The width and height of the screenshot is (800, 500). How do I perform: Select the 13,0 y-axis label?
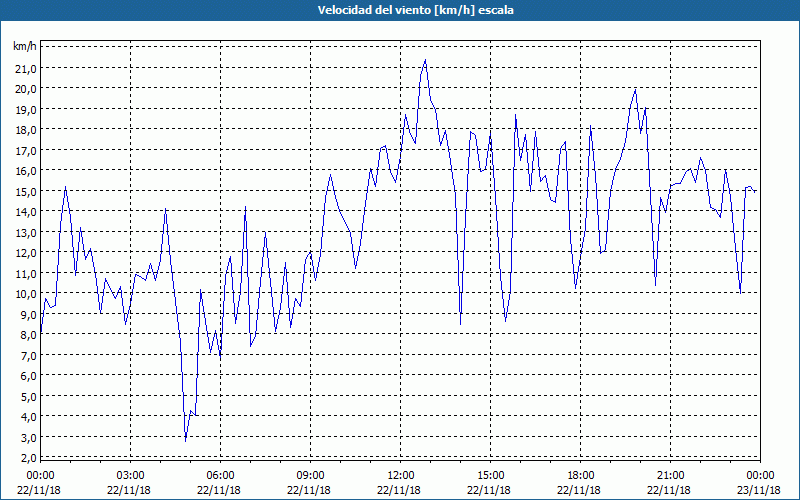coord(26,233)
